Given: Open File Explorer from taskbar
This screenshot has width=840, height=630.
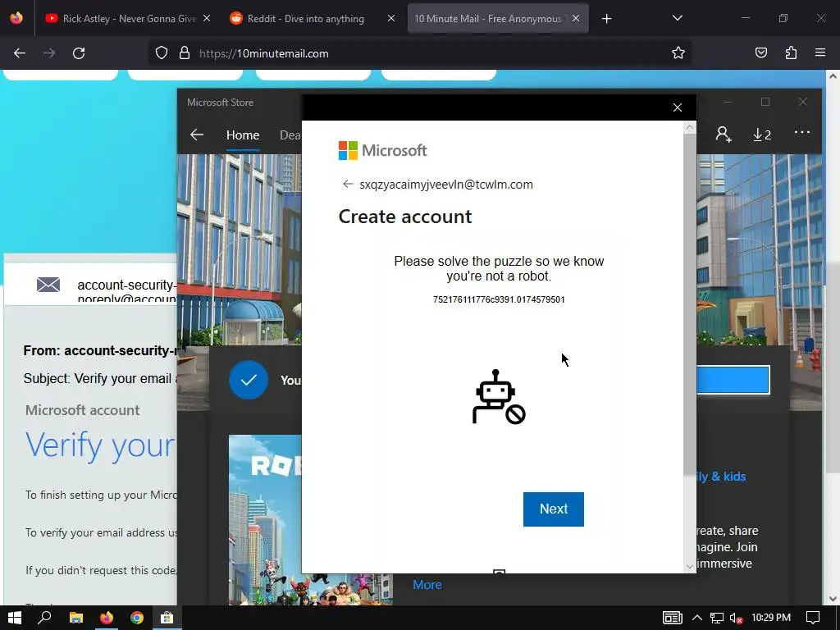Looking at the screenshot, I should (x=76, y=618).
